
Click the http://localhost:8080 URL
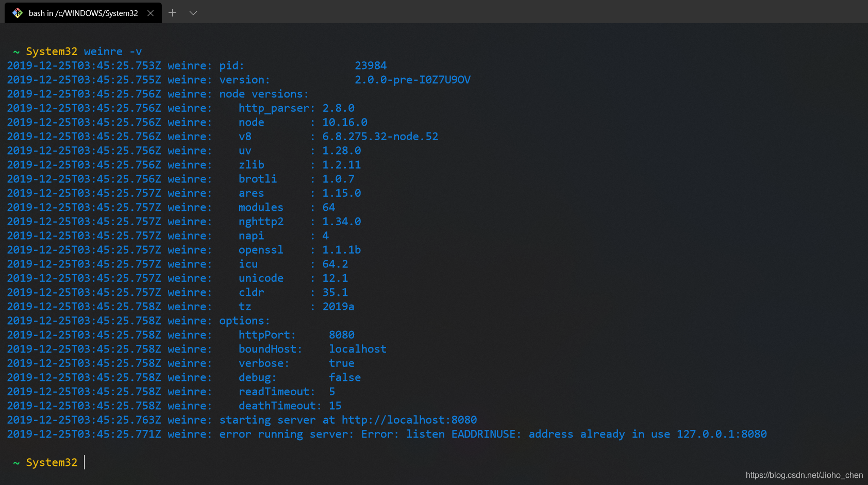tap(409, 420)
